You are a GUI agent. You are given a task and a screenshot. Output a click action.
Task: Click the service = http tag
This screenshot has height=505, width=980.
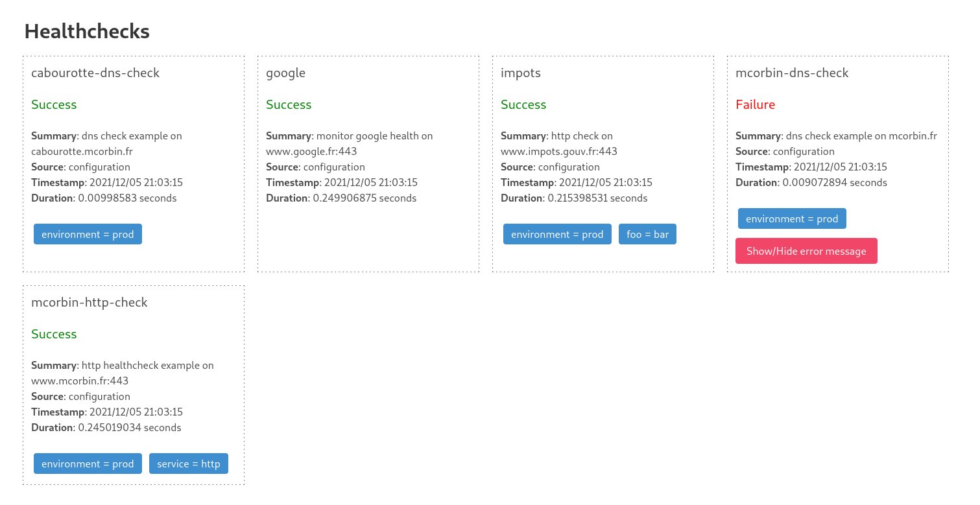point(189,464)
